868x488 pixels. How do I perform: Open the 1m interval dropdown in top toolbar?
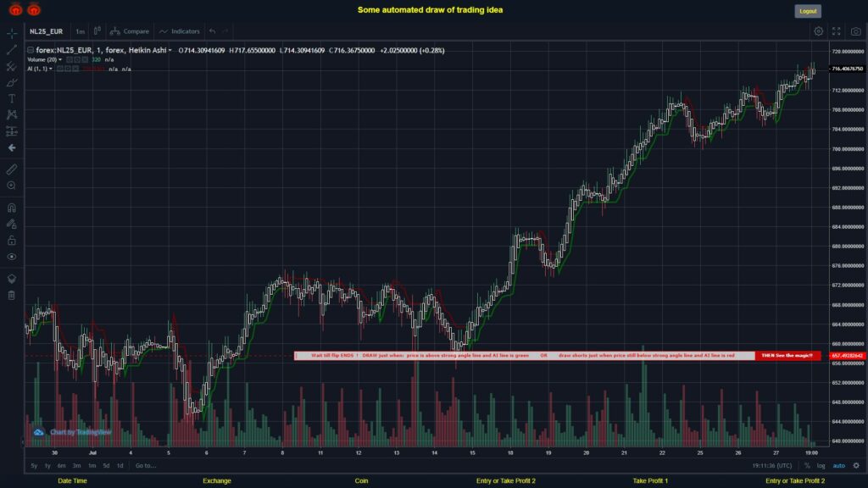coord(81,31)
